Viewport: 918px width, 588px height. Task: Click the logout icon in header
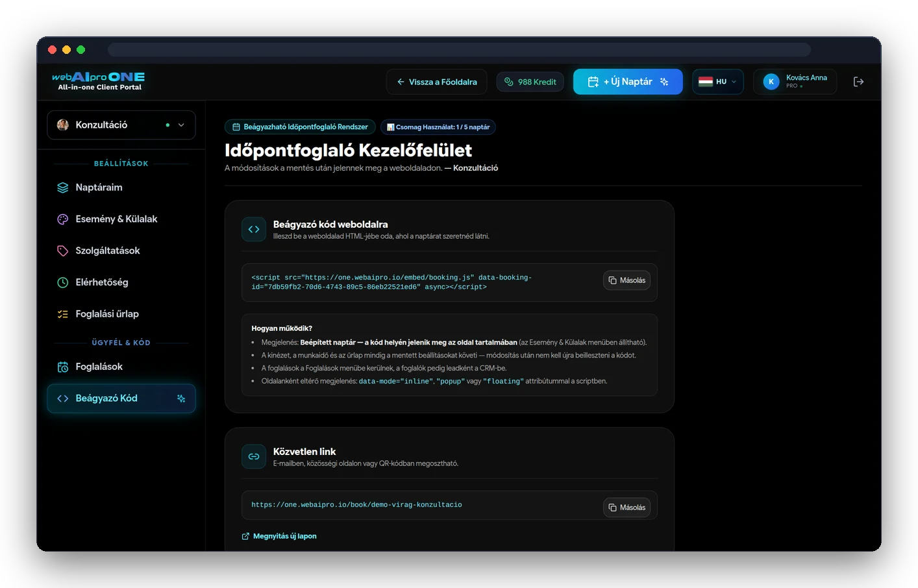point(858,82)
